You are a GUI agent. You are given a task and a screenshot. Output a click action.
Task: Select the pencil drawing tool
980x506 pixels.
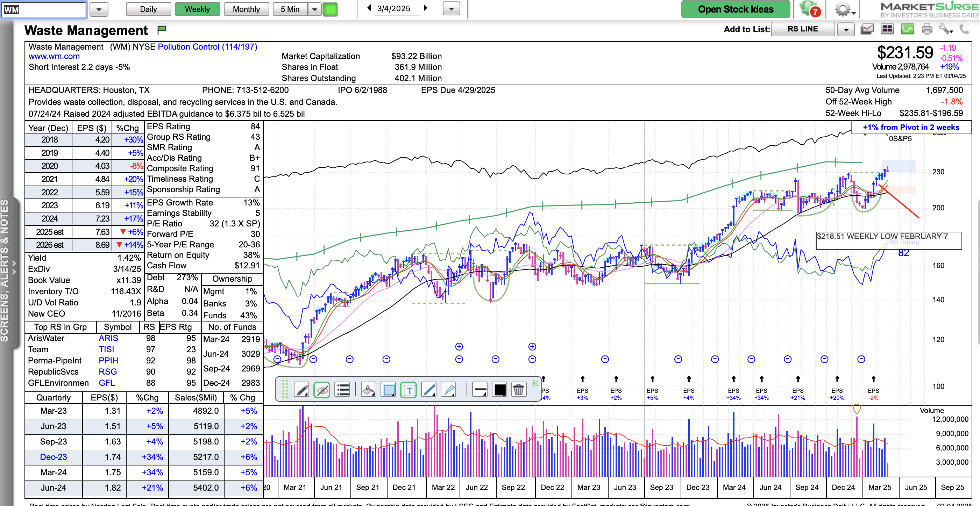point(302,390)
